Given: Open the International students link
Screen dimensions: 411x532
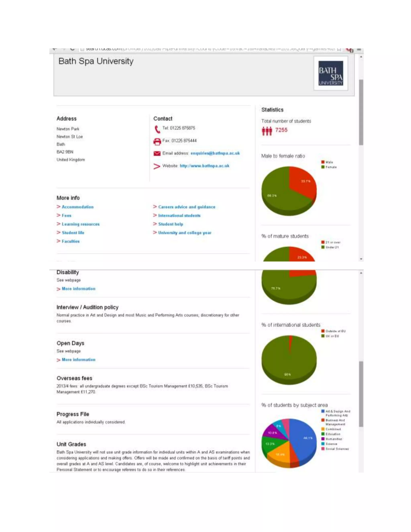Looking at the screenshot, I should coord(179,216).
